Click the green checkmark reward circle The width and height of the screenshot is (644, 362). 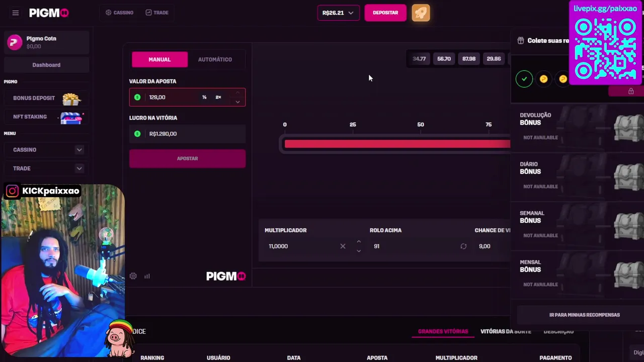point(524,79)
